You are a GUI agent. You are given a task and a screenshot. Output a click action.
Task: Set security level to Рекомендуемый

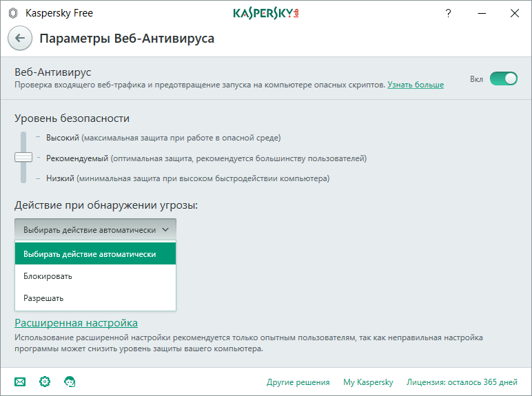click(206, 158)
